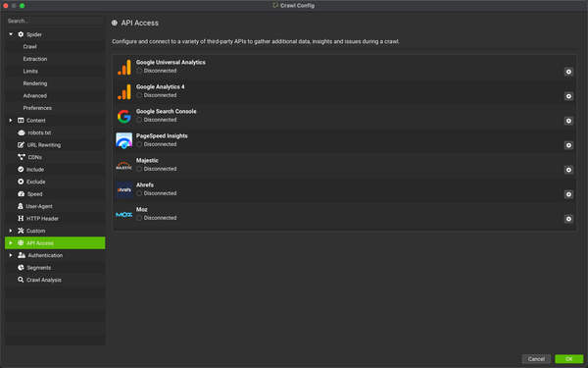Open settings gear for Google Analytics 4
Screen dimensions: 588x368
pos(568,96)
